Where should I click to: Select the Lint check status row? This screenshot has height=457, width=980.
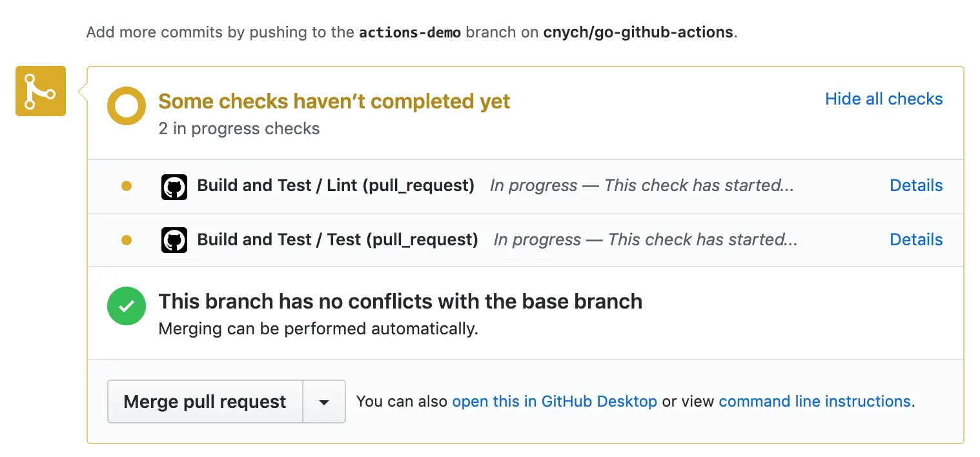(452, 187)
